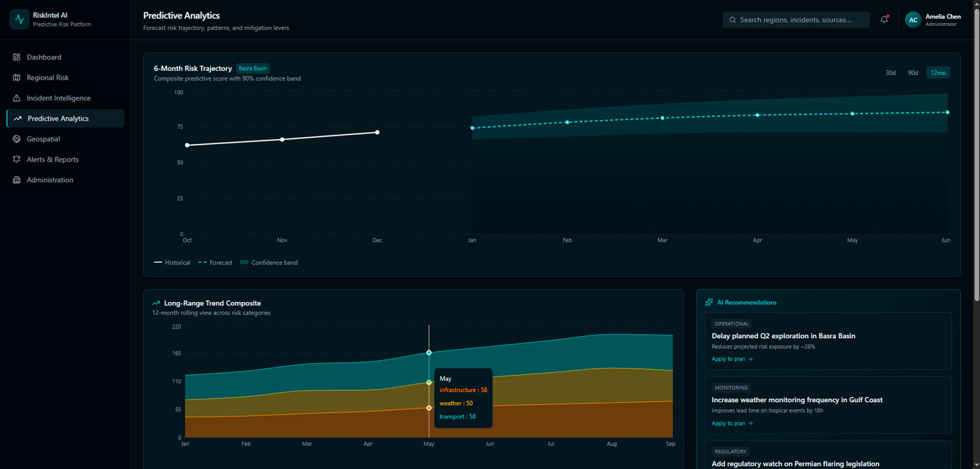
Task: Click infrastructure marker on May trend line
Action: (x=429, y=408)
